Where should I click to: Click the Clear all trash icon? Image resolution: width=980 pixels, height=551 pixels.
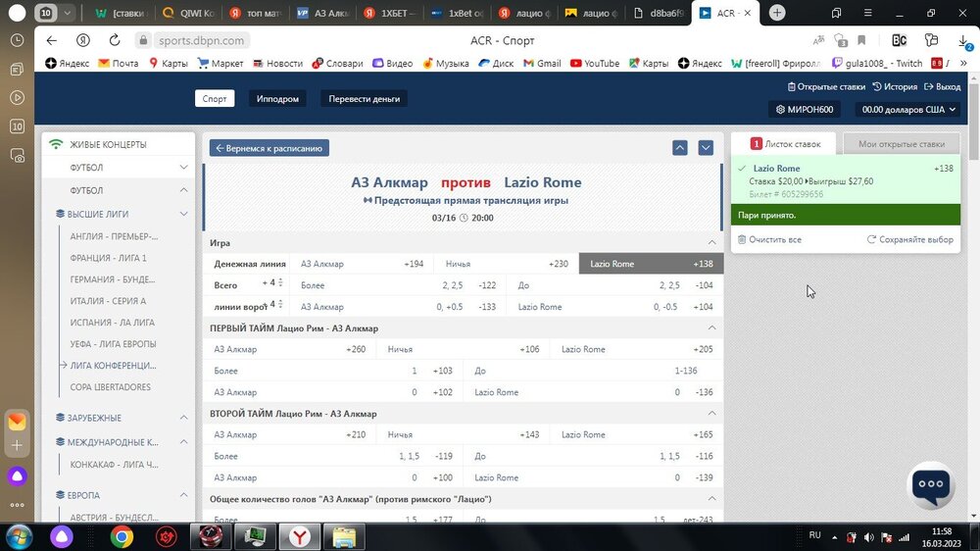tap(742, 239)
